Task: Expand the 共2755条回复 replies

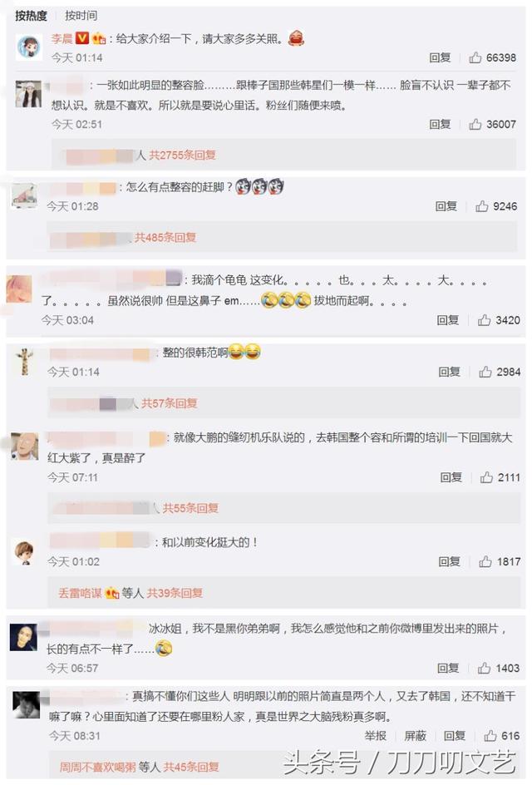Action: (182, 156)
